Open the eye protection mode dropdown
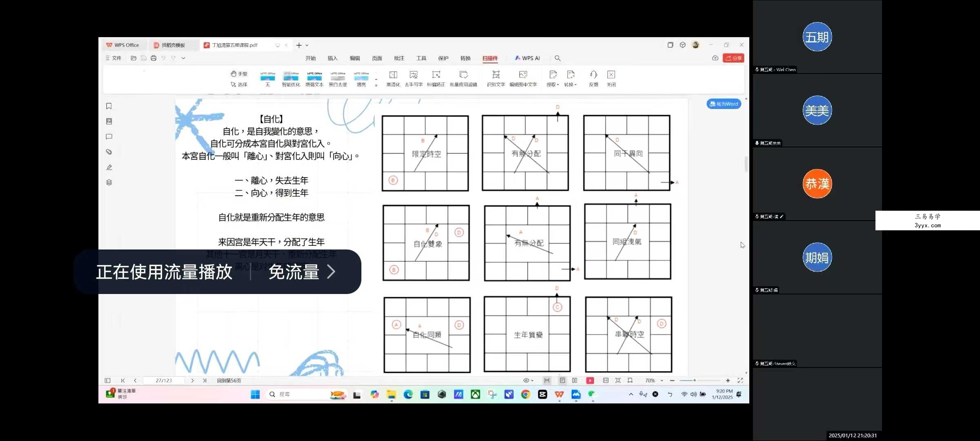This screenshot has height=441, width=980. tap(528, 380)
